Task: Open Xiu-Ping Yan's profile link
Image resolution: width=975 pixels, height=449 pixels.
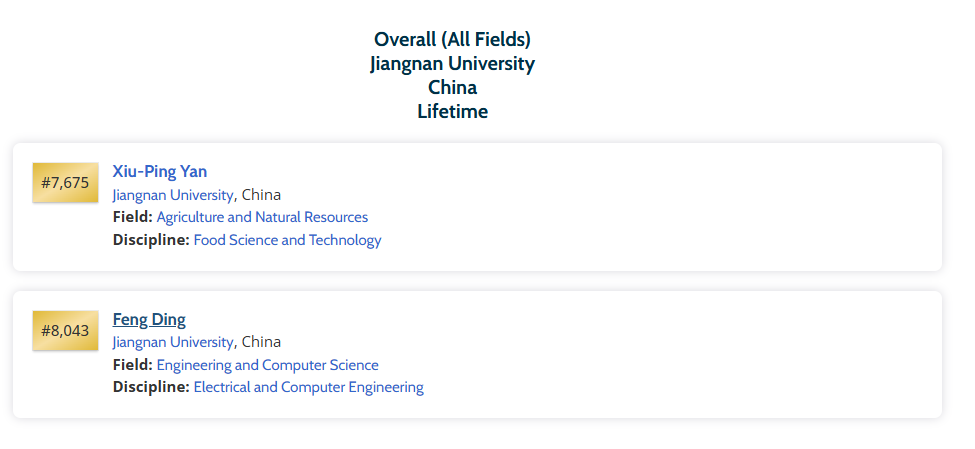Action: coord(159,171)
